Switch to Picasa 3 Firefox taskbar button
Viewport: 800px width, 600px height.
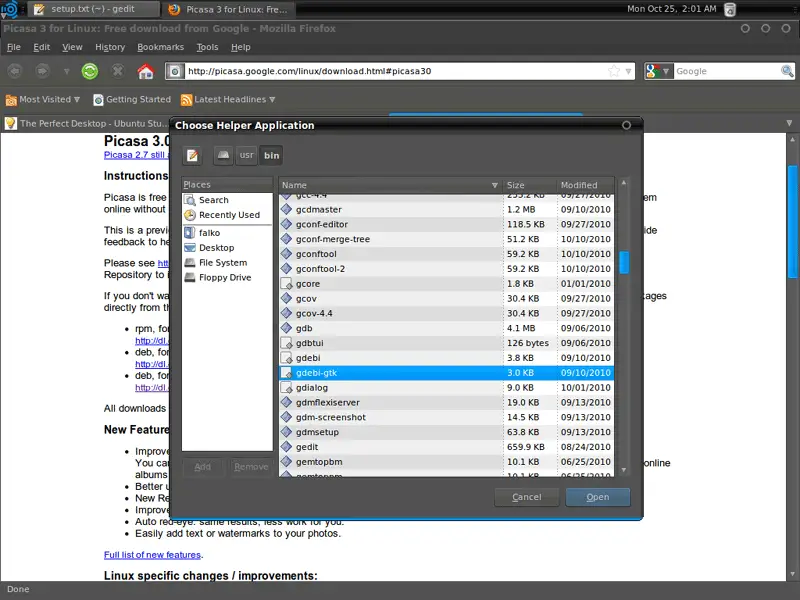[228, 9]
